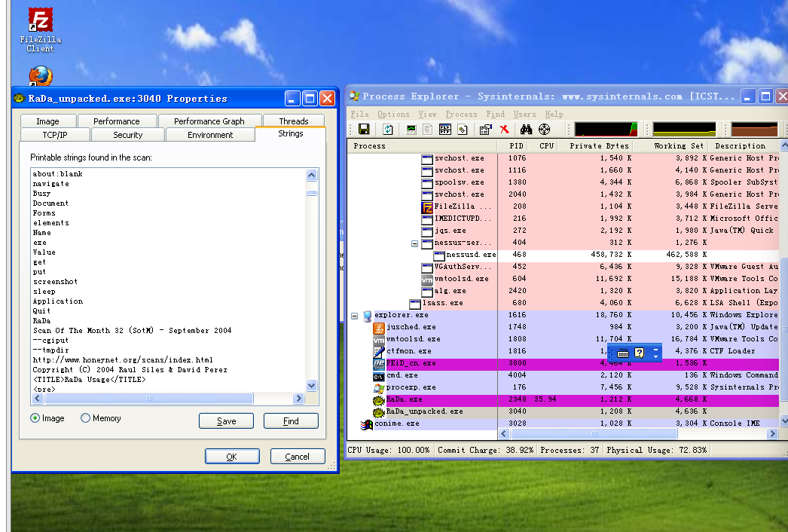This screenshot has width=788, height=532.
Task: Click the show lower pane toolbar icon
Action: coord(444,129)
